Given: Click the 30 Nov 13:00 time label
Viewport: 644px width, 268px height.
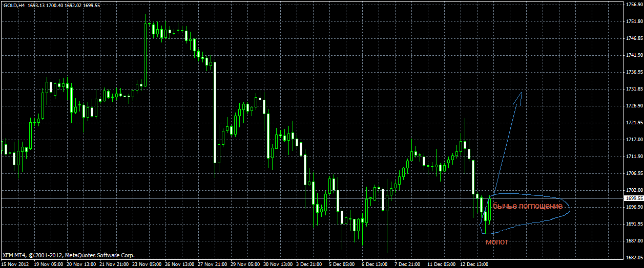Looking at the screenshot, I should pyautogui.click(x=278, y=264).
